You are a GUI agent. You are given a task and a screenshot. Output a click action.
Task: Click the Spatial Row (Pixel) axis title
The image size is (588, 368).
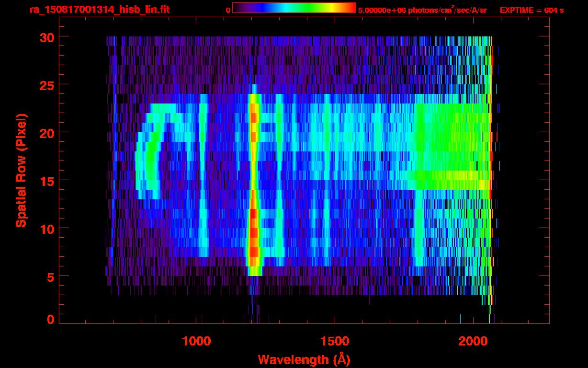pos(21,170)
